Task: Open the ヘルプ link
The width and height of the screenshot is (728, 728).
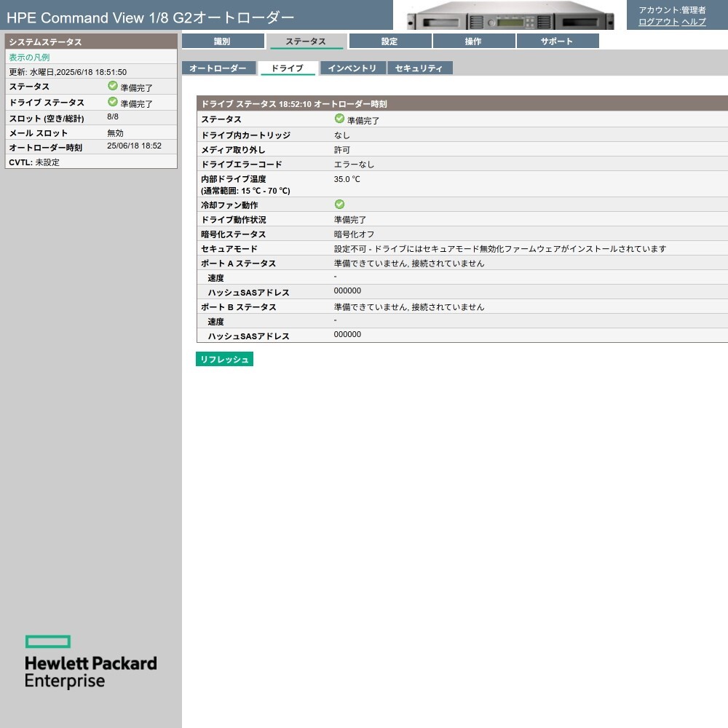Action: click(694, 22)
